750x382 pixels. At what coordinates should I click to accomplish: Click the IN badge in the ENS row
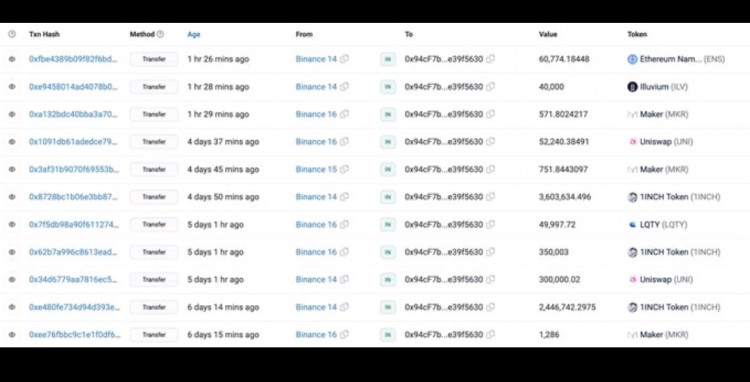tap(388, 59)
